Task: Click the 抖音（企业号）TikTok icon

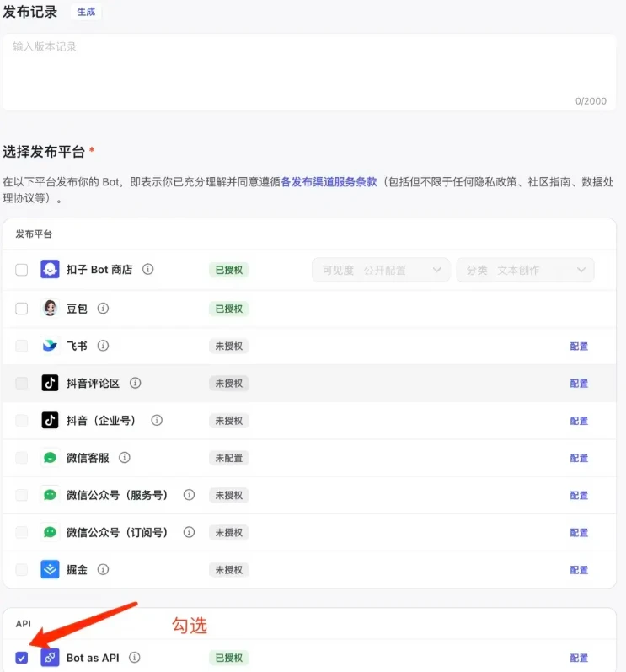Action: [50, 420]
